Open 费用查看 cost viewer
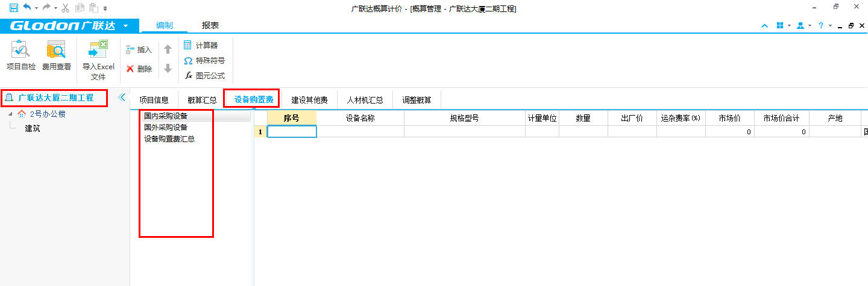This screenshot has width=868, height=286. pos(56,56)
